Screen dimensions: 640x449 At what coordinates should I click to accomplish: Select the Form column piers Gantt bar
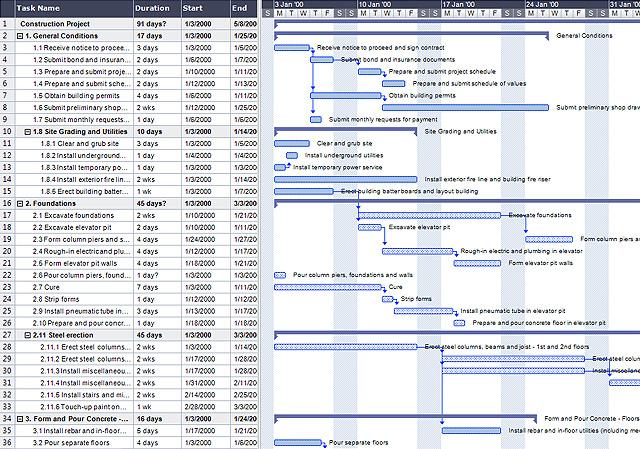click(549, 239)
